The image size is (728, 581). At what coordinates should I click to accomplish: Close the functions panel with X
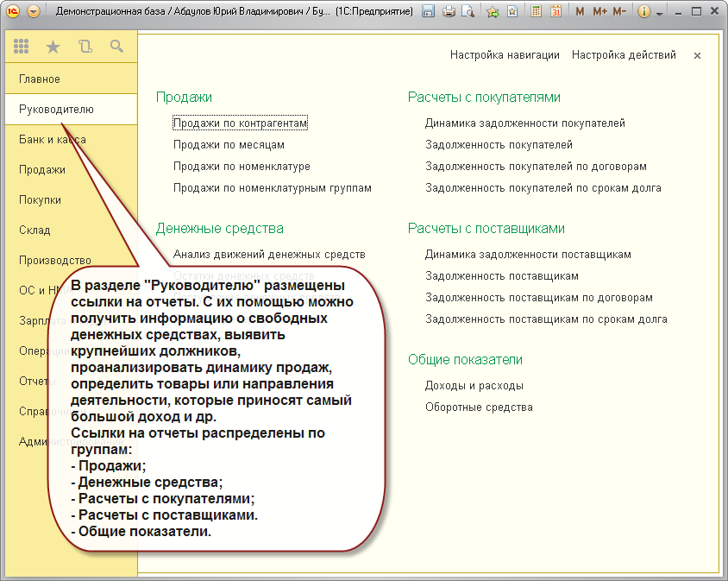(697, 55)
